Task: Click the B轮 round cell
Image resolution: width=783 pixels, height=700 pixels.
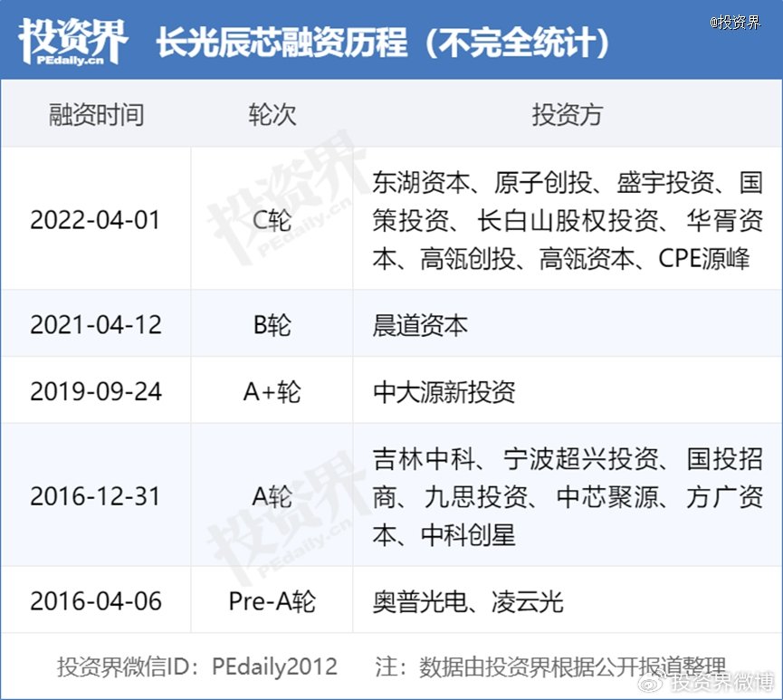Action: [272, 325]
